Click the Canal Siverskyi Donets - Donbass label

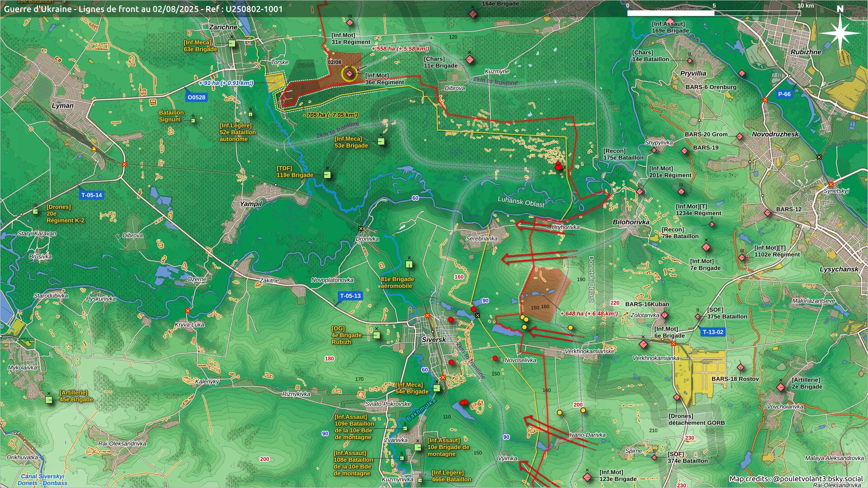(x=42, y=480)
